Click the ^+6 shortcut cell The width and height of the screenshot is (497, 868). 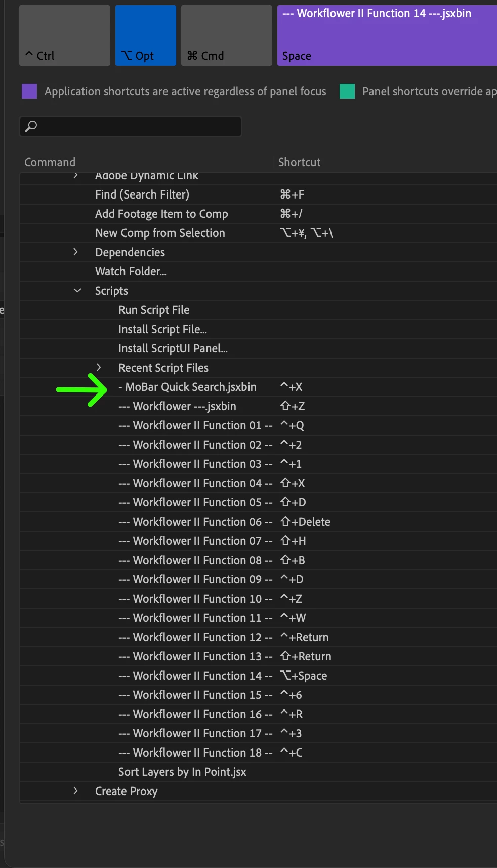[x=291, y=695]
